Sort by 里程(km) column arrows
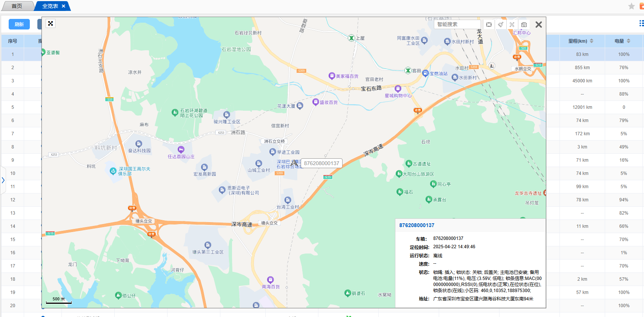The width and height of the screenshot is (644, 317). (592, 41)
